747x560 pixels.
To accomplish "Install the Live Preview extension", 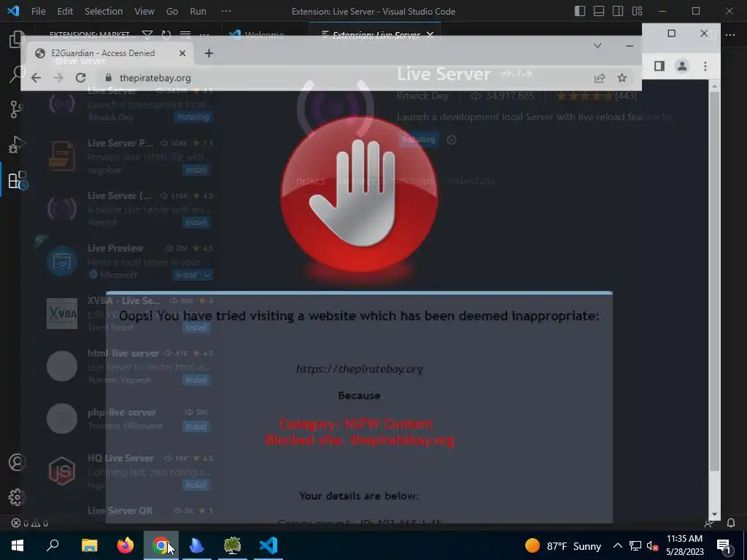I will click(x=186, y=275).
